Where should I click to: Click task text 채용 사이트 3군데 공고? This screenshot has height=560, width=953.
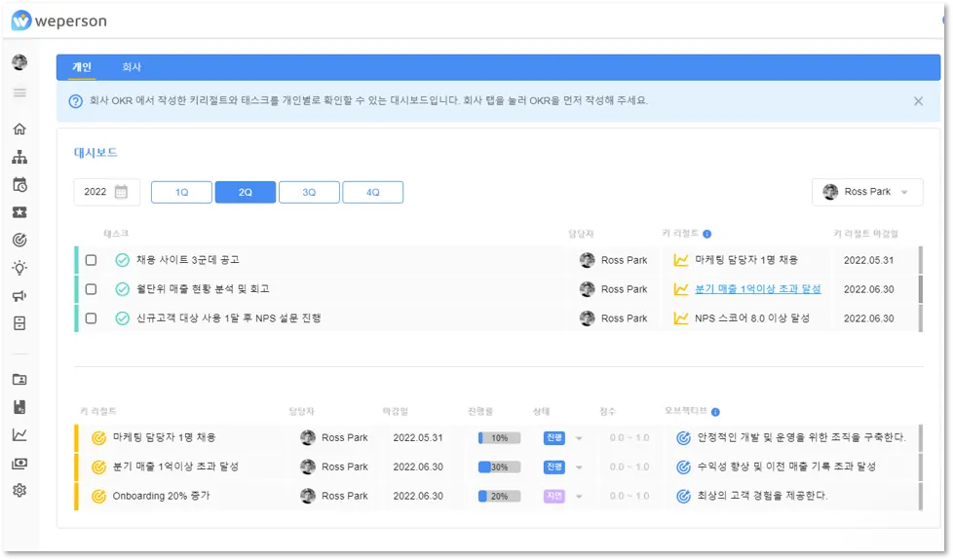click(x=188, y=260)
